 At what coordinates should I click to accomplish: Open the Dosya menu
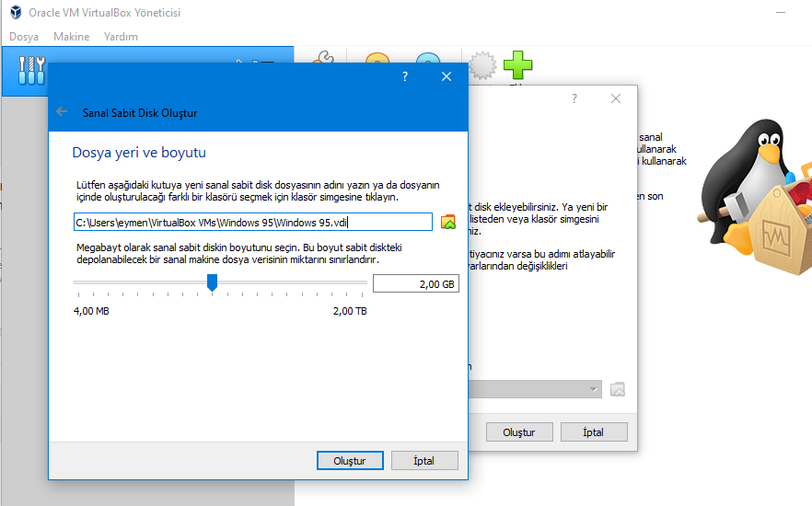click(x=24, y=37)
